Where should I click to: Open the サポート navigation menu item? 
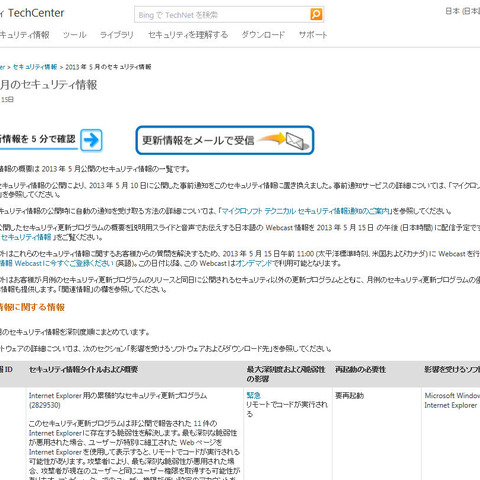[313, 35]
